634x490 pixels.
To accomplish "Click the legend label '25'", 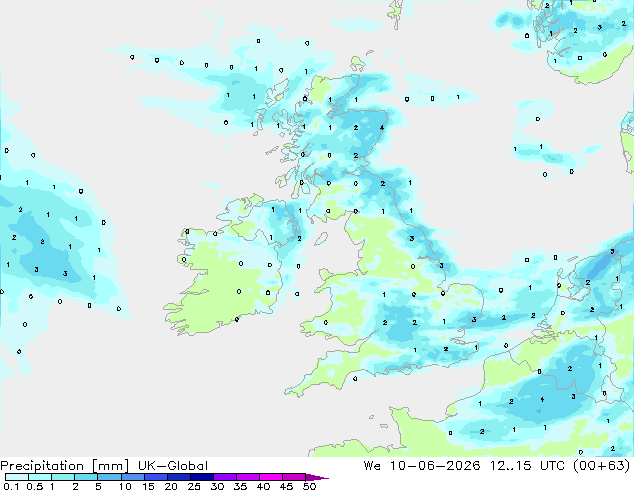I will click(x=194, y=486).
